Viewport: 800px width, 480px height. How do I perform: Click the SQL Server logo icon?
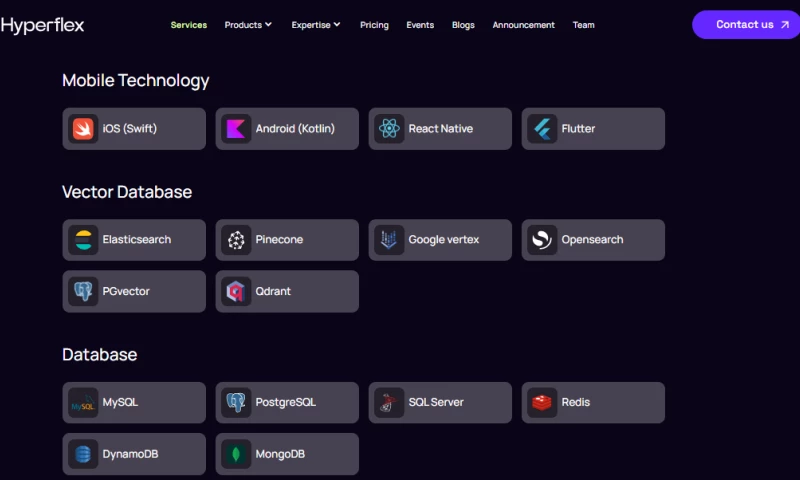coord(389,402)
